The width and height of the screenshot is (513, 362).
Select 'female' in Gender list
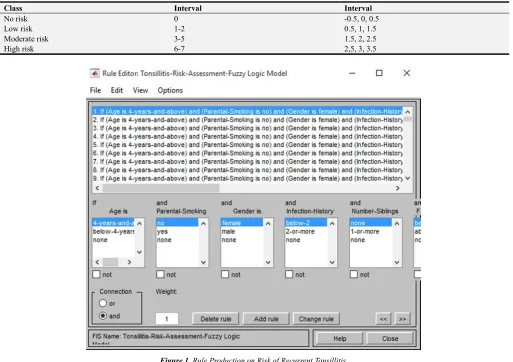tap(242, 223)
